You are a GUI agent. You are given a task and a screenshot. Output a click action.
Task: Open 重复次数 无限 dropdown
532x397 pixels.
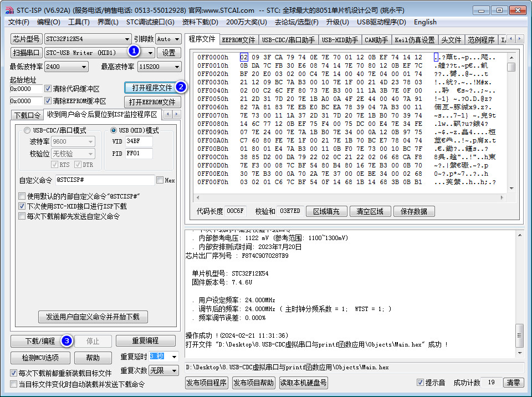(x=174, y=370)
